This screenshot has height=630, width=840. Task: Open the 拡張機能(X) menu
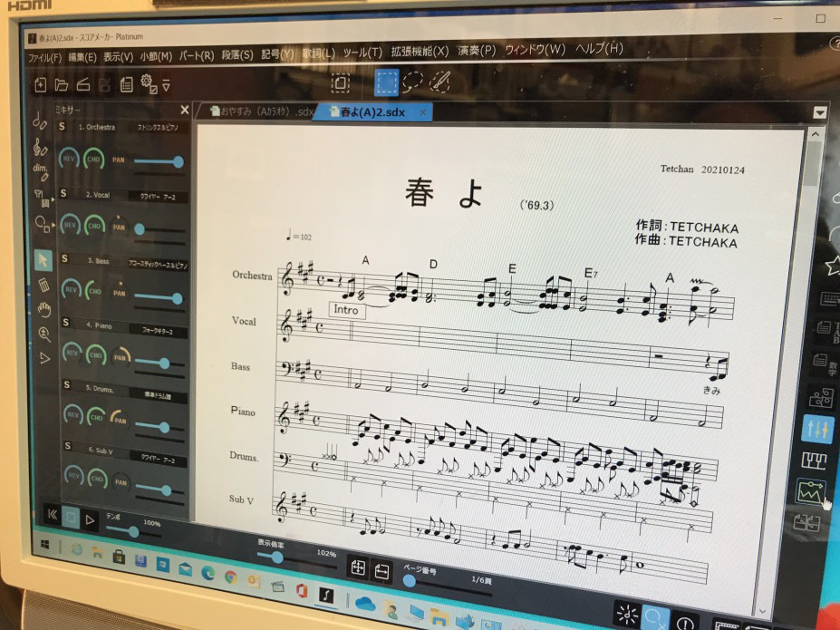coord(420,52)
